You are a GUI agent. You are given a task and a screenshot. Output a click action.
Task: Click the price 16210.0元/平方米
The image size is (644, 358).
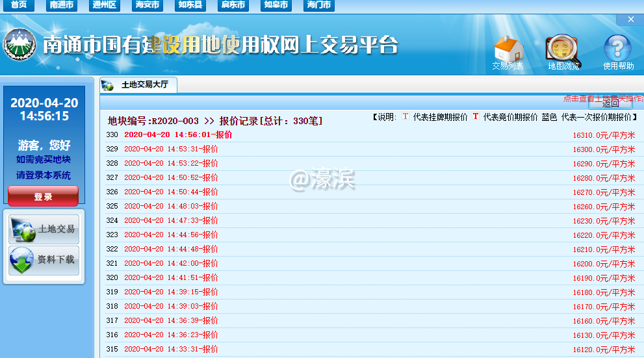(604, 249)
